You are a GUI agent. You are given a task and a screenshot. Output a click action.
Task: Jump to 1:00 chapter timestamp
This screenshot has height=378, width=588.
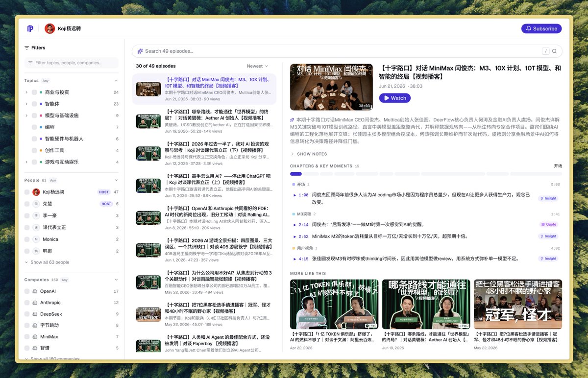[x=301, y=195]
